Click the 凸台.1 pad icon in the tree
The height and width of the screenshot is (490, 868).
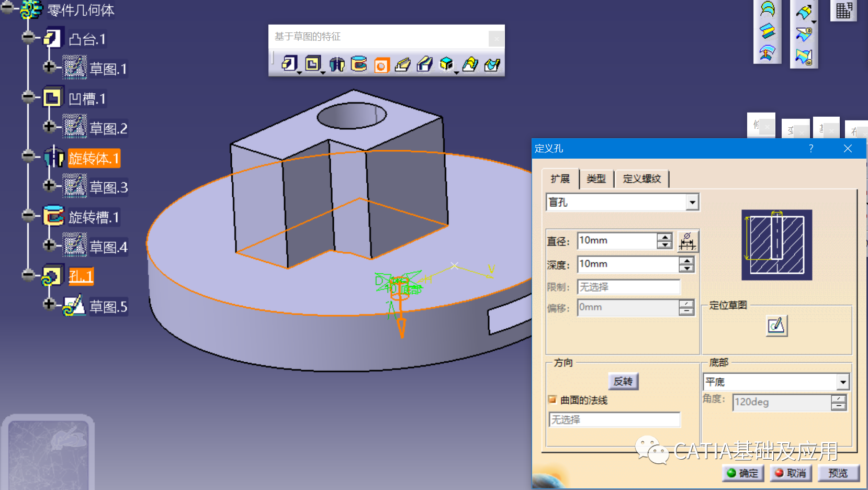[53, 38]
